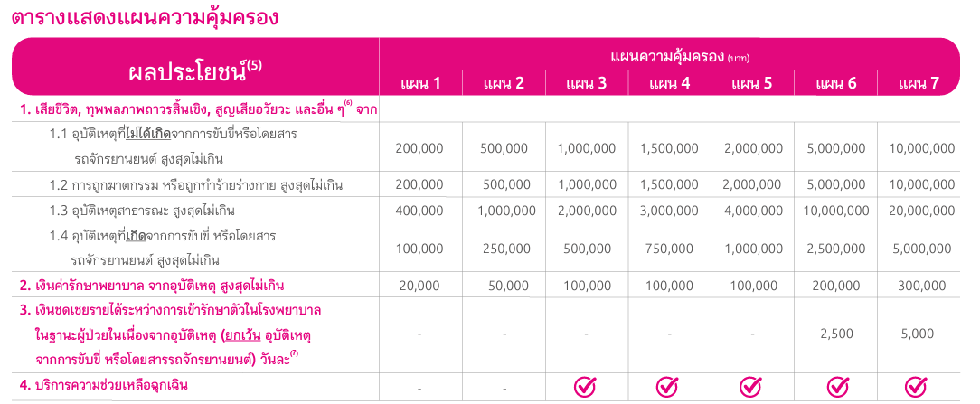
Task: Select the 400,000 public accident cell
Action: pyautogui.click(x=419, y=211)
